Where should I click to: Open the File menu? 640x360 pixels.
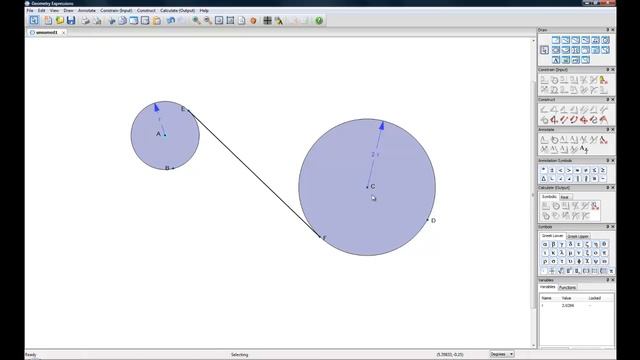pos(30,10)
